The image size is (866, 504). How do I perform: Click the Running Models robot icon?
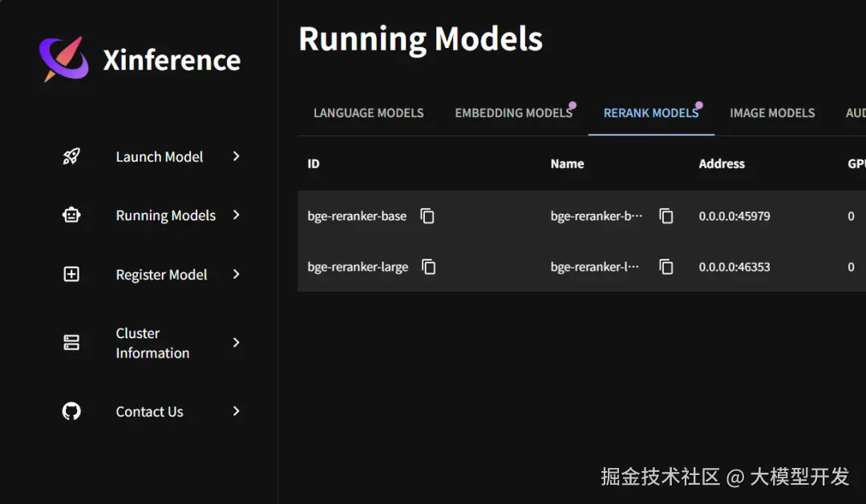(71, 215)
